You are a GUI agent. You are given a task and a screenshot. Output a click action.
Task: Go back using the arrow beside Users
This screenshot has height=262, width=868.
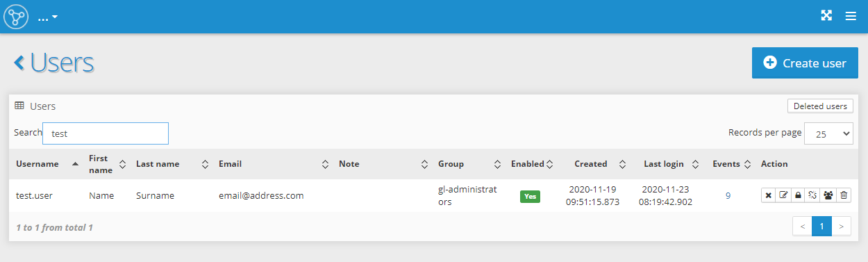[x=19, y=63]
